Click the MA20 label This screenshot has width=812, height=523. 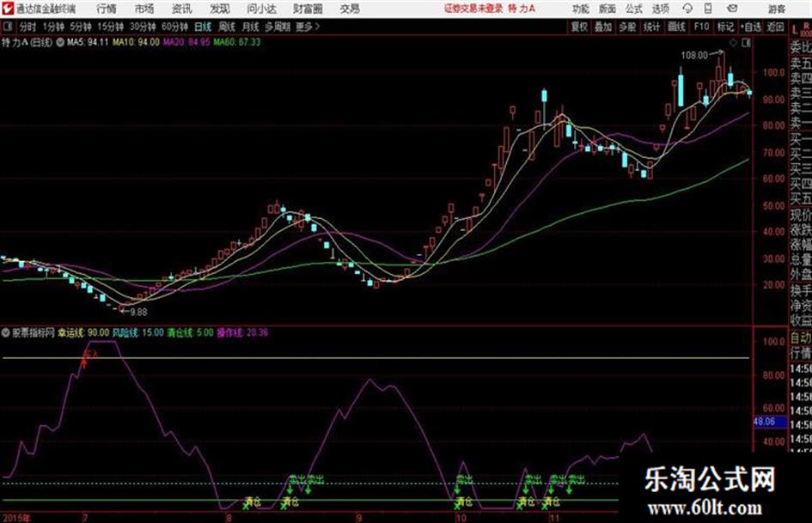(186, 42)
